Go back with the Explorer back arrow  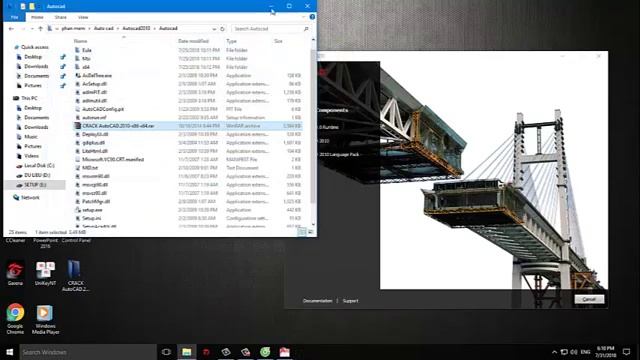pyautogui.click(x=11, y=29)
